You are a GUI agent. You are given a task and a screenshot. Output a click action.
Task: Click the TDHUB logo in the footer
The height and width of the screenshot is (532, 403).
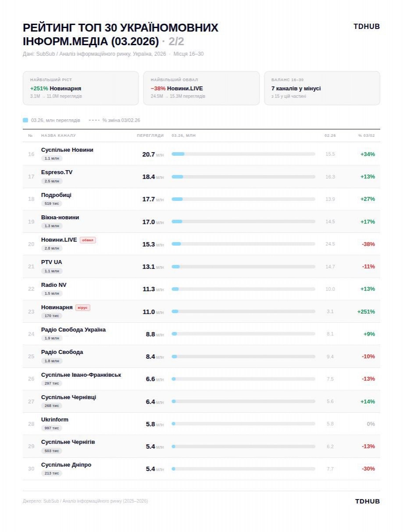[x=367, y=501]
